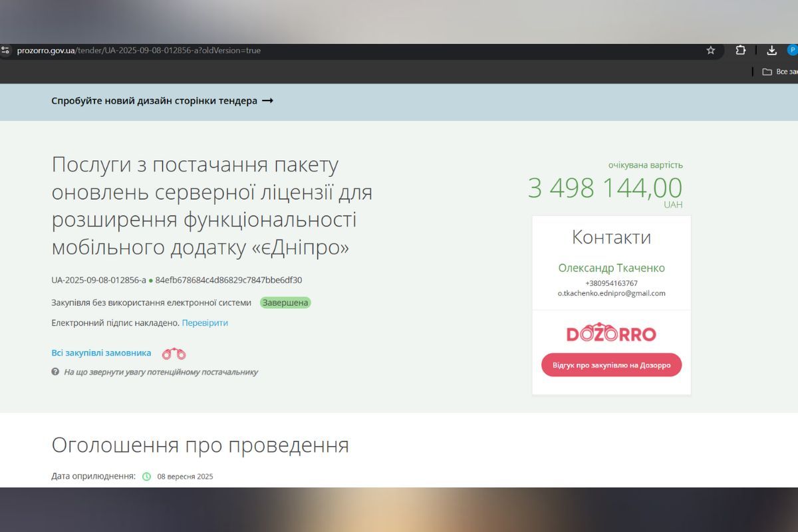Click the handcuffs icon beside 'Всі закупівлі замовника'

pyautogui.click(x=173, y=353)
